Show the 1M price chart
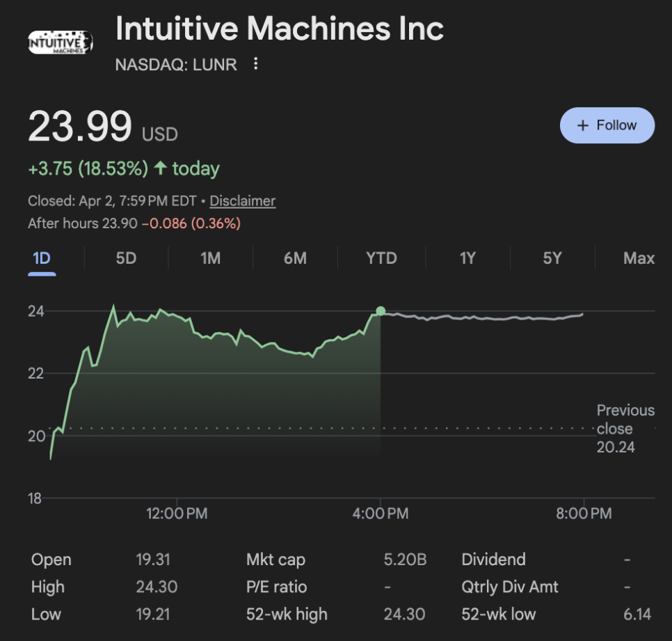Screen dimensions: 672x641 [x=210, y=258]
